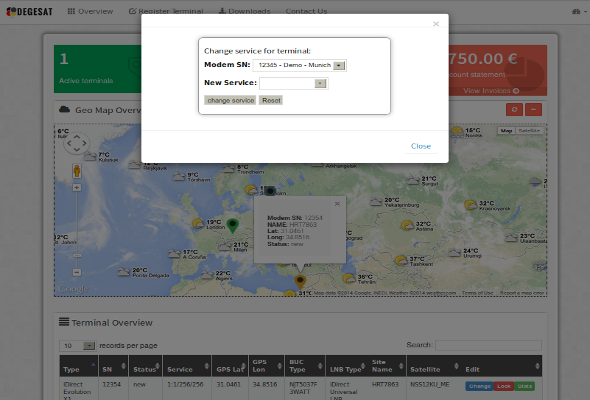The image size is (590, 400).
Task: Click the Active terminals green tile
Action: [x=97, y=69]
